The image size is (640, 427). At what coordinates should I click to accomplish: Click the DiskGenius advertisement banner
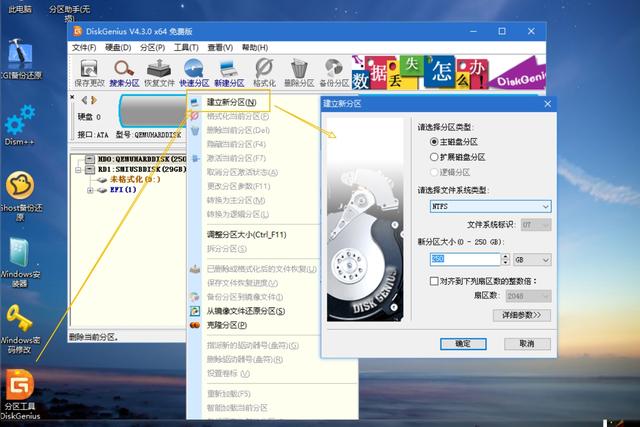coord(449,73)
